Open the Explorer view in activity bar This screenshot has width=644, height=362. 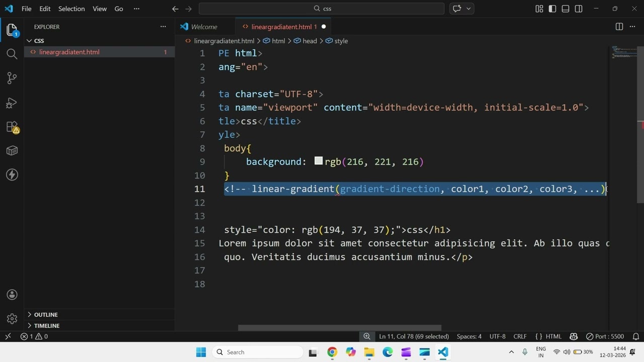click(12, 30)
